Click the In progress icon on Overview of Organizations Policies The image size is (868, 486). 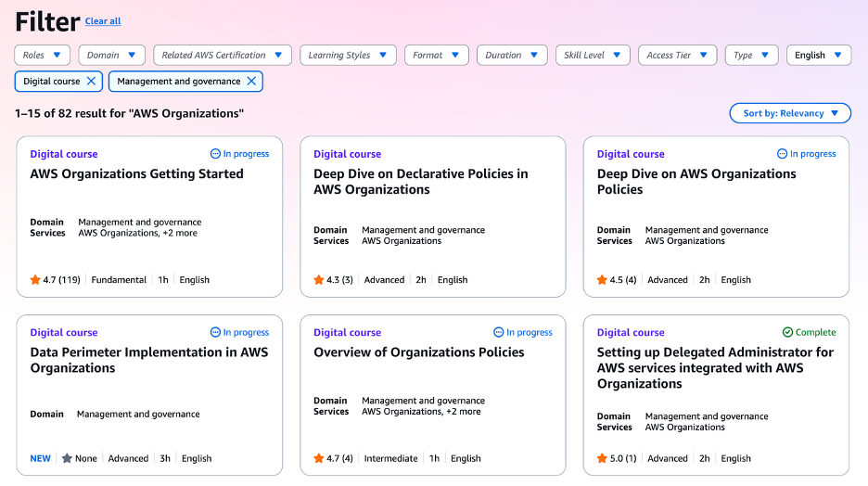click(499, 332)
